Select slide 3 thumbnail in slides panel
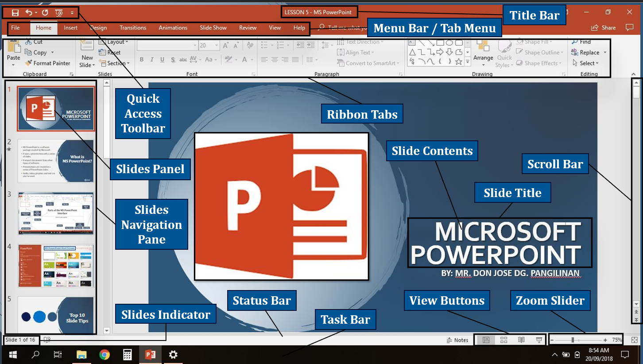 coord(56,213)
